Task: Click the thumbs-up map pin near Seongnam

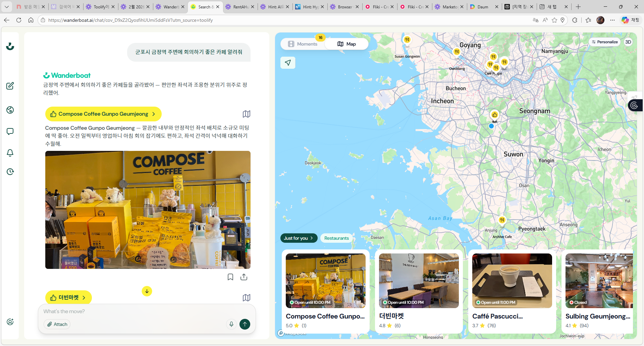Action: click(x=494, y=115)
